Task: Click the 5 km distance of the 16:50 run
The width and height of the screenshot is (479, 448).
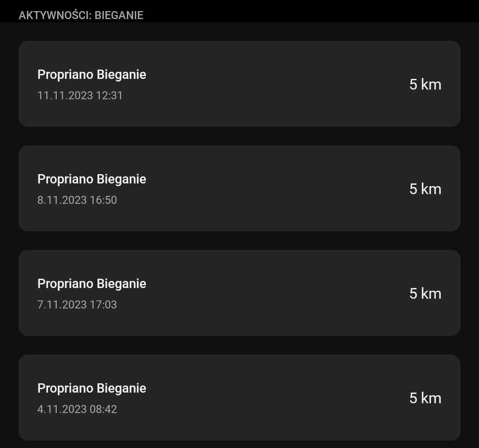Action: click(425, 189)
